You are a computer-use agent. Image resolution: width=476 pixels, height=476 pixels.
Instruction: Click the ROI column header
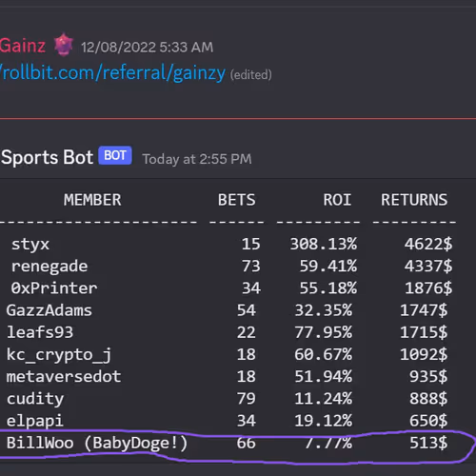coord(337,200)
